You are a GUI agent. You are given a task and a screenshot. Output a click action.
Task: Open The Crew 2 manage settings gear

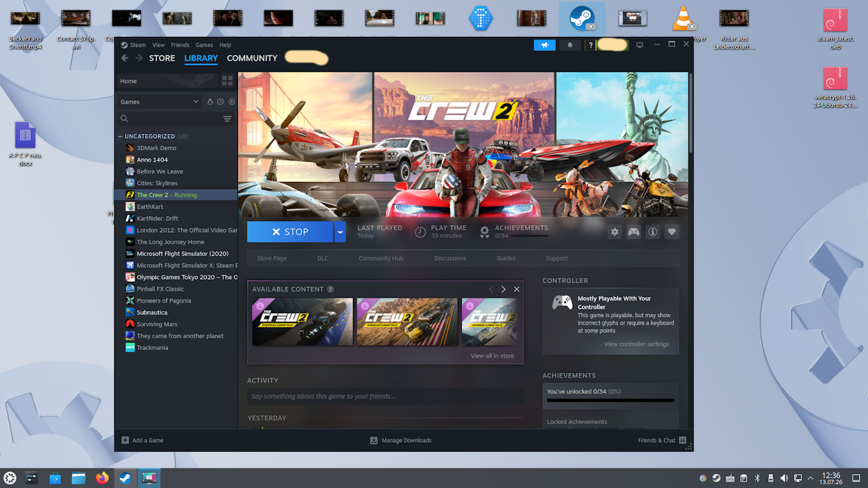[615, 232]
